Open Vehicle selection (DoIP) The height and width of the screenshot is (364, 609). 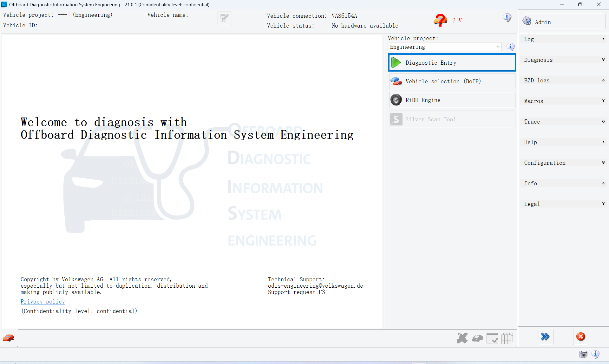(x=452, y=81)
